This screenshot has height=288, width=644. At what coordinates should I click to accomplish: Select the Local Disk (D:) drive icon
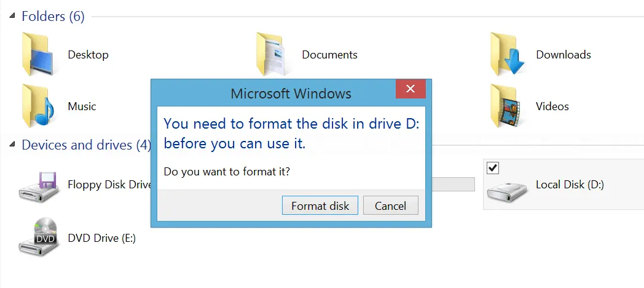coord(508,190)
